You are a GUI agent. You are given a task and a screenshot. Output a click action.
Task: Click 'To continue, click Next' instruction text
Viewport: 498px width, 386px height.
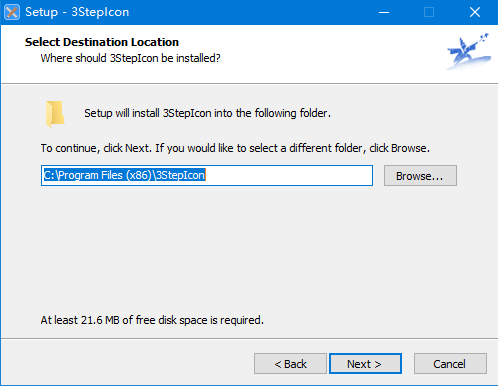pos(235,148)
